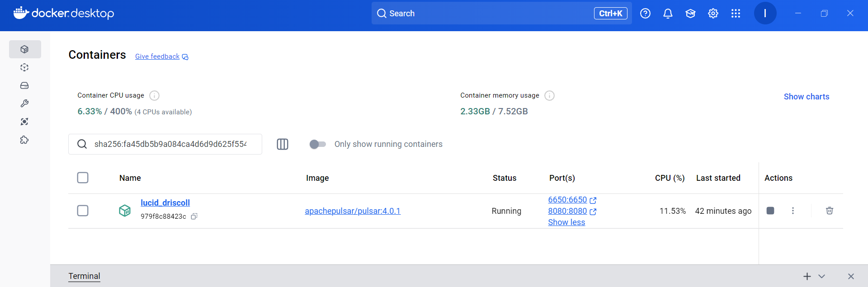Expand the terminal options chevron
Viewport: 868px width, 287px height.
click(821, 276)
